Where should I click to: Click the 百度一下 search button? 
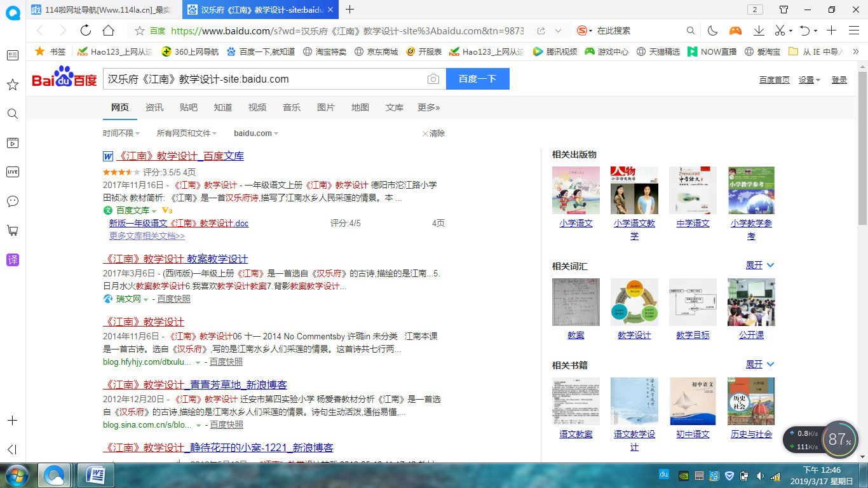478,79
